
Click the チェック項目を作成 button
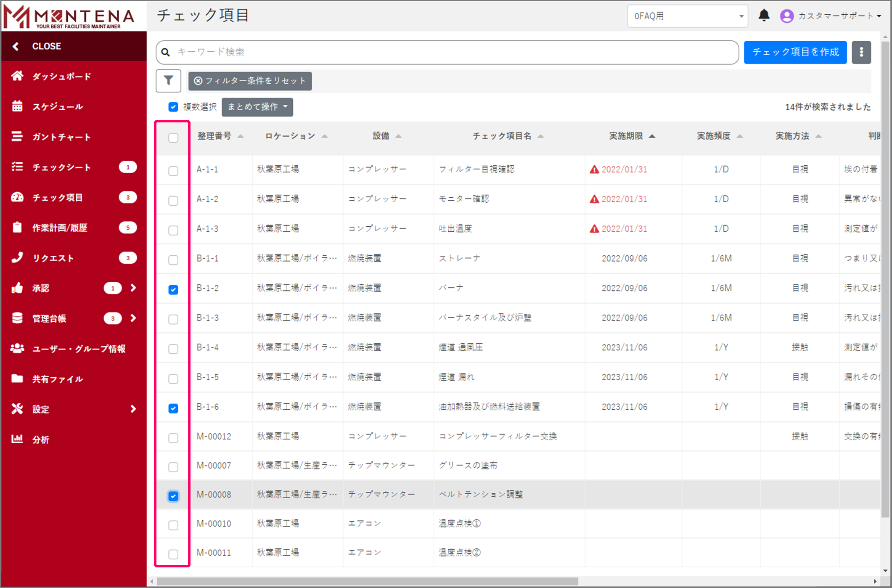795,52
